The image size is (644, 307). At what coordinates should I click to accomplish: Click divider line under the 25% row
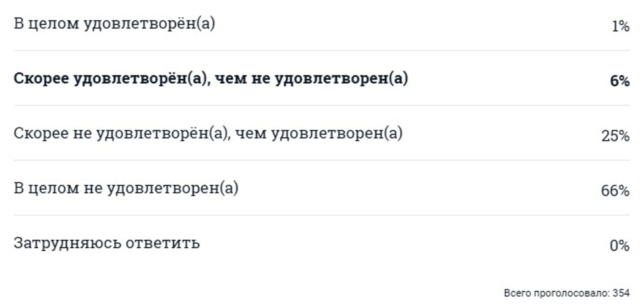(322, 160)
